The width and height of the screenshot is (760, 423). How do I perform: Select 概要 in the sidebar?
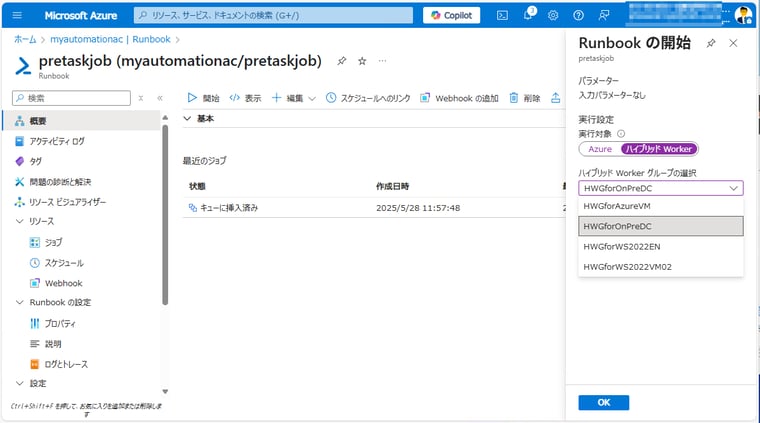81,121
